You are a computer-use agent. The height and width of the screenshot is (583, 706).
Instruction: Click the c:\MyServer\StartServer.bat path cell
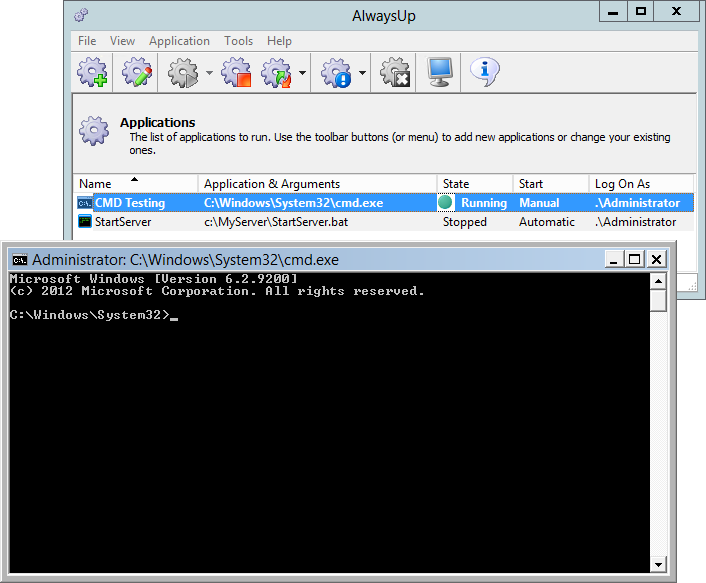pyautogui.click(x=276, y=221)
